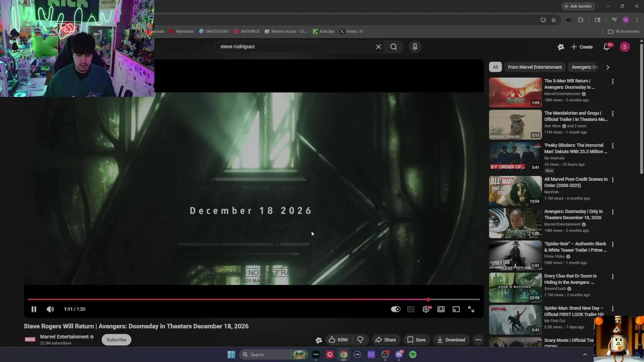Save the video to a playlist
644x362 pixels.
(x=416, y=340)
